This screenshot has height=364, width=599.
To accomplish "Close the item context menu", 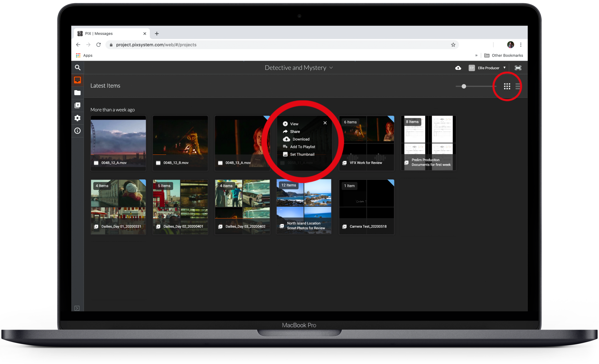I will (x=325, y=123).
